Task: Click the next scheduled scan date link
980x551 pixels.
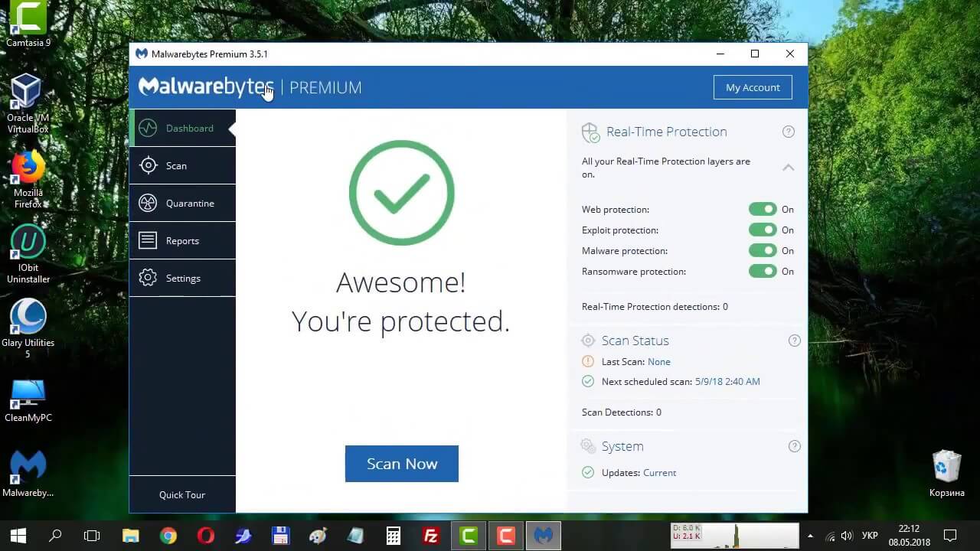Action: [x=727, y=381]
